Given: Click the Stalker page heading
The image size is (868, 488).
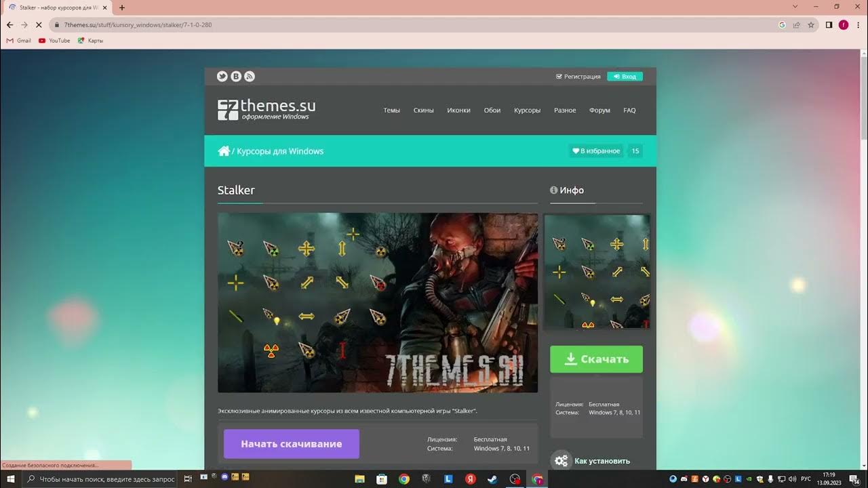Looking at the screenshot, I should [x=236, y=190].
